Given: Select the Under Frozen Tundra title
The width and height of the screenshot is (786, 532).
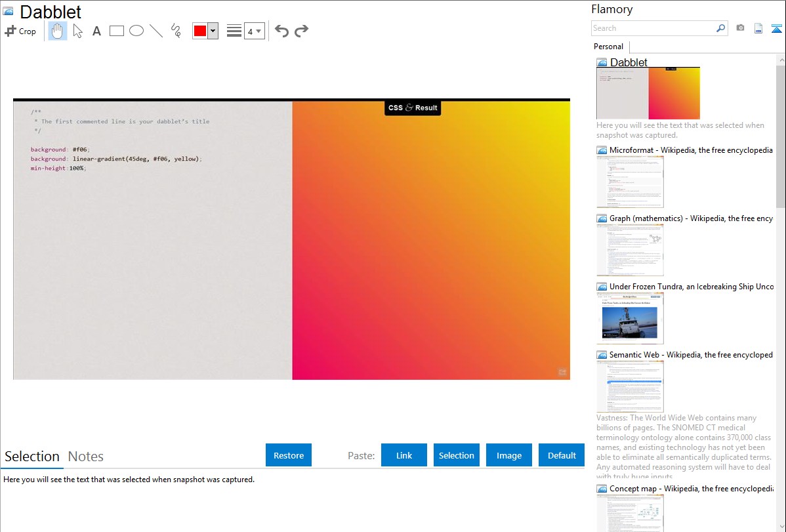Looking at the screenshot, I should [692, 286].
